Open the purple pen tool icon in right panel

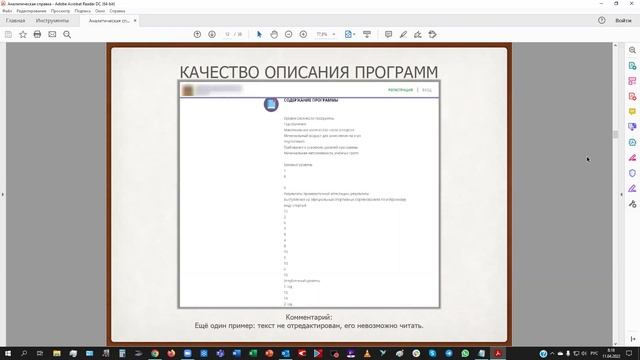click(632, 189)
